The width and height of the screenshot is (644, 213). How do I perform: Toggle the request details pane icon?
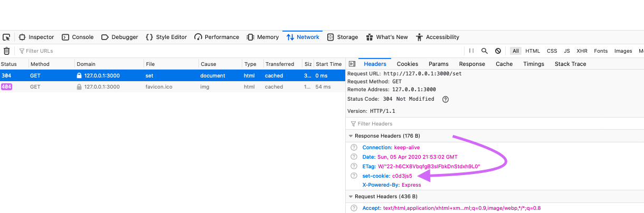pyautogui.click(x=352, y=64)
